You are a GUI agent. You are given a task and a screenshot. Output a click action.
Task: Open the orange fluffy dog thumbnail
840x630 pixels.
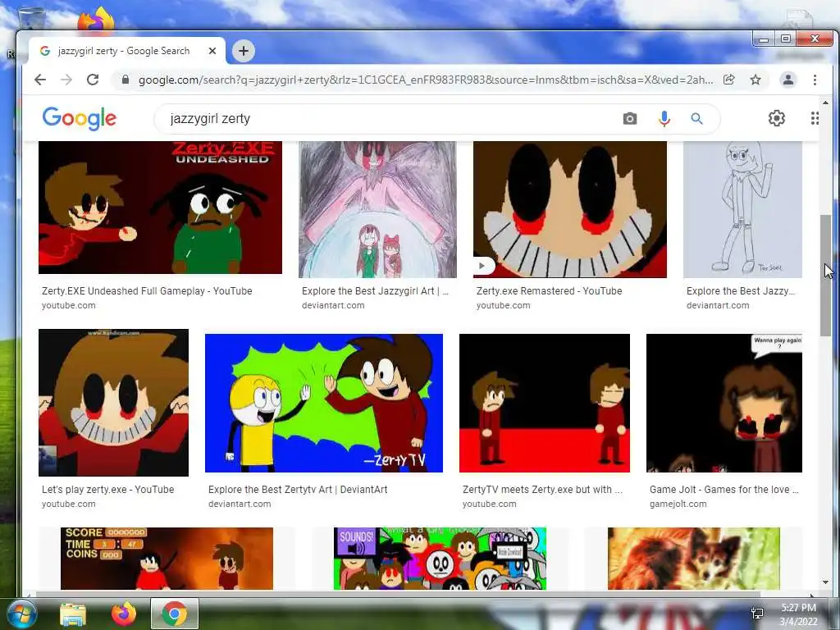click(694, 558)
